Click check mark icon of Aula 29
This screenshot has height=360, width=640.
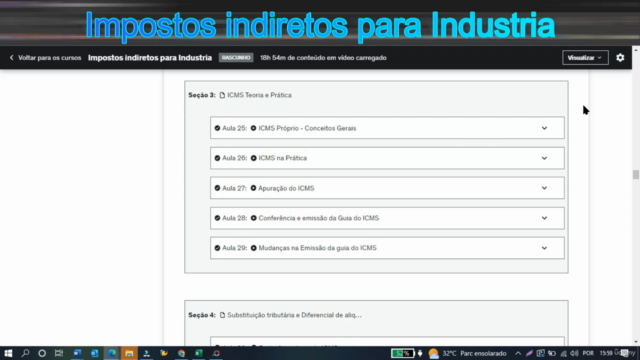[217, 248]
